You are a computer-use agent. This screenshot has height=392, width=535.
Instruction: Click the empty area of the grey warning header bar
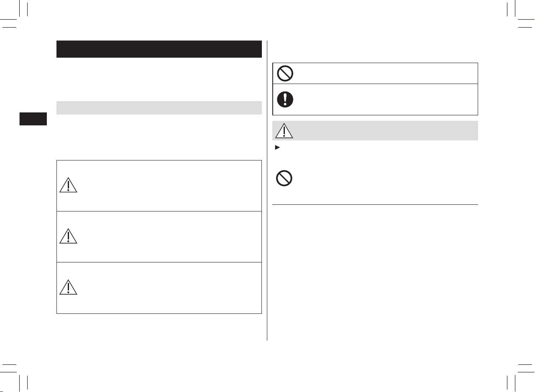[x=385, y=131]
